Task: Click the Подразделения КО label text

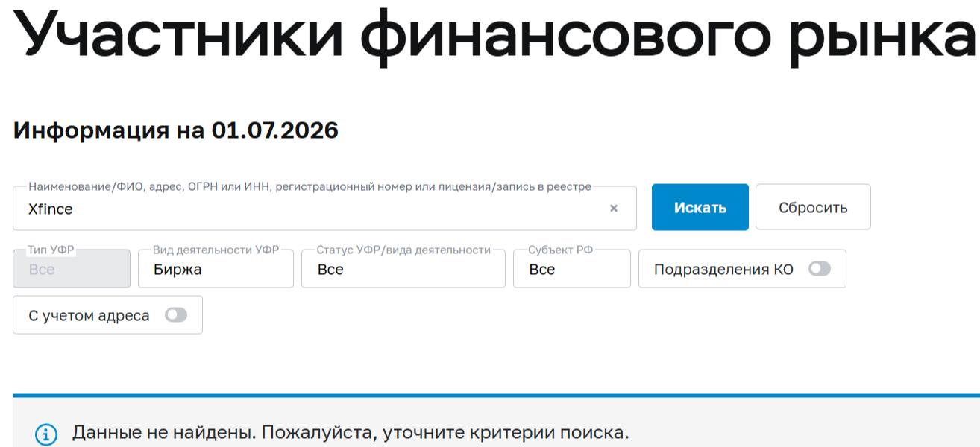Action: [723, 270]
